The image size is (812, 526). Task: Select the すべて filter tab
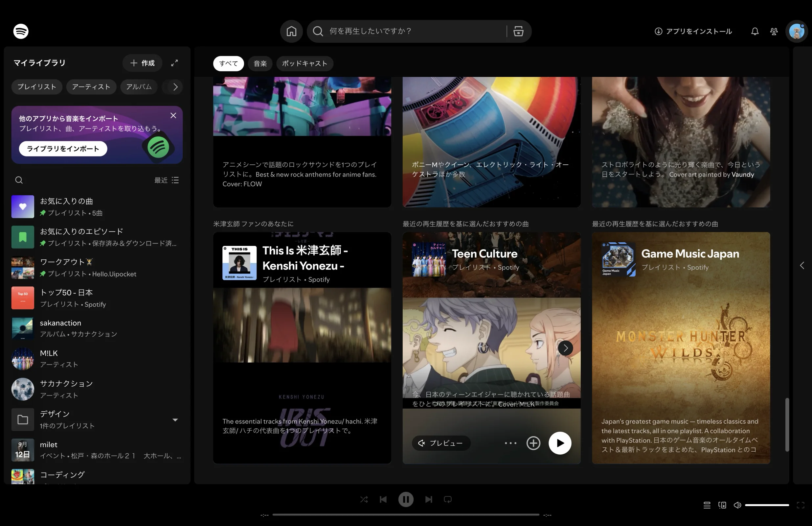point(228,63)
